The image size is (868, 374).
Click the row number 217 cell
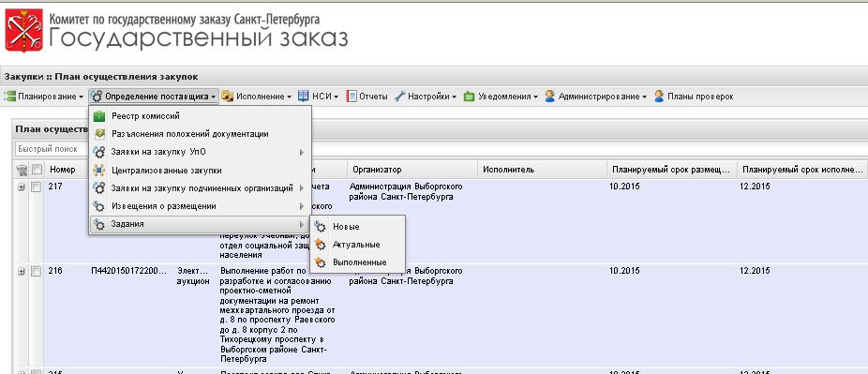coord(54,187)
